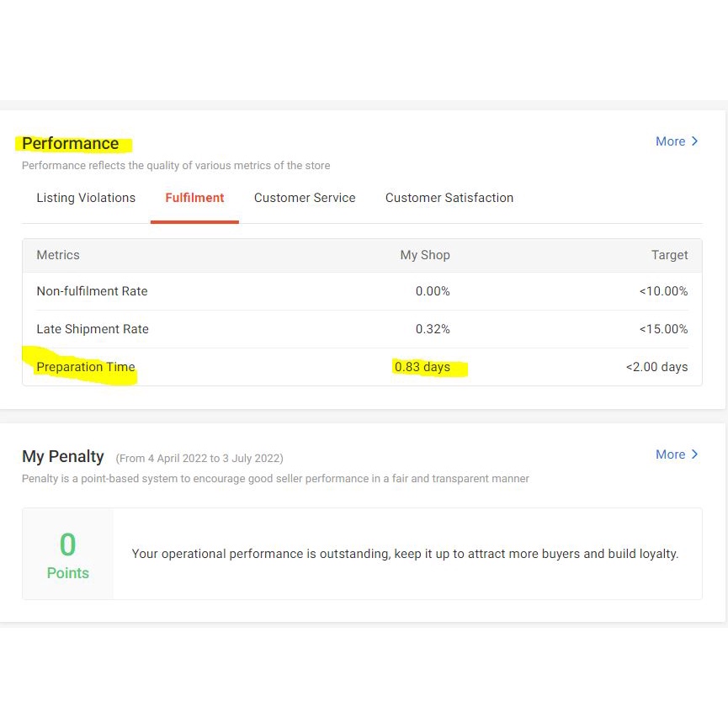Click the My Shop column header
This screenshot has height=728, width=728.
(425, 255)
